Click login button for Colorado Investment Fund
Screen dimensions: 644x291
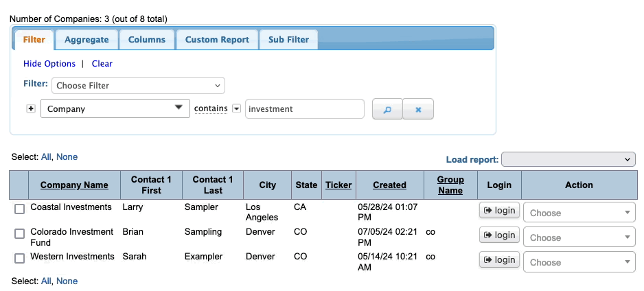pyautogui.click(x=499, y=235)
